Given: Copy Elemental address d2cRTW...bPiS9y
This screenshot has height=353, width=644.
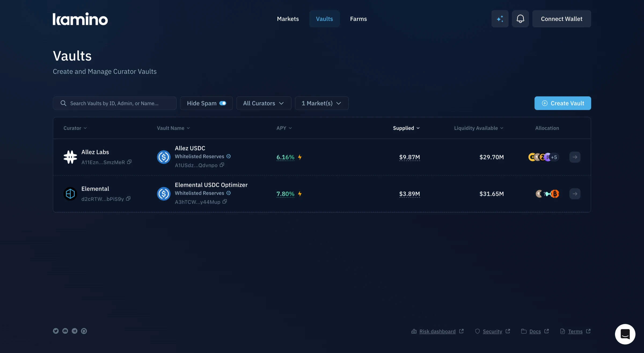Looking at the screenshot, I should tap(128, 198).
